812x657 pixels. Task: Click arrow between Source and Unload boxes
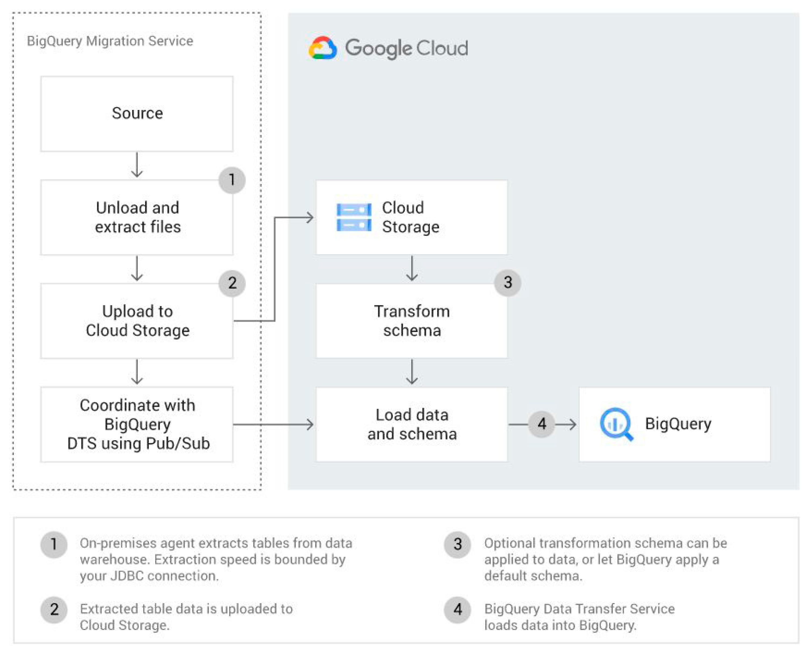pos(137,165)
